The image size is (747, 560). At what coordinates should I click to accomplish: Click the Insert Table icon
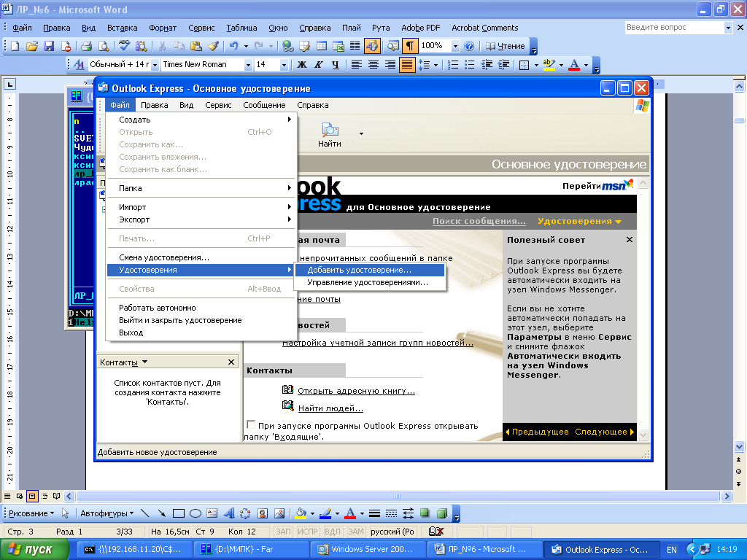[322, 46]
